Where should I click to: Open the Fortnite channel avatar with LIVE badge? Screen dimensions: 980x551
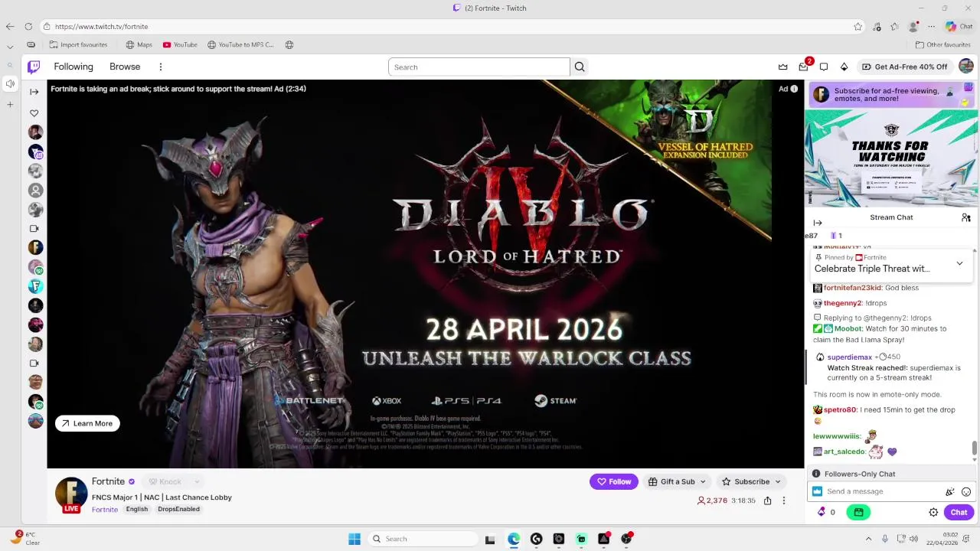pos(71,495)
